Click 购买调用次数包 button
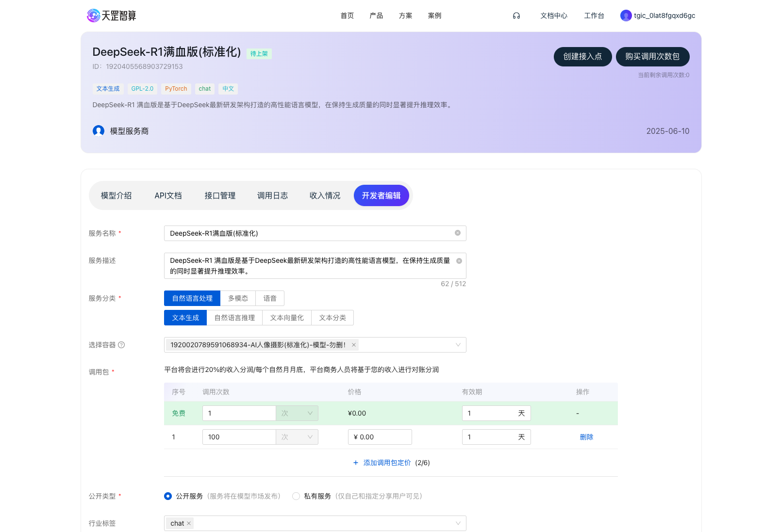The image size is (780, 532). point(652,57)
